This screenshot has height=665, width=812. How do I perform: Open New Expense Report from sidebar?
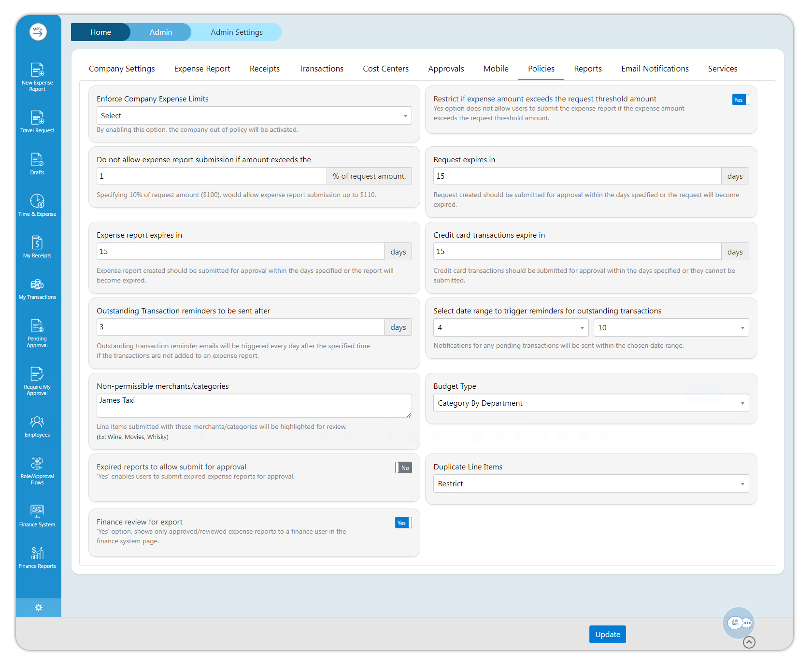pyautogui.click(x=37, y=76)
